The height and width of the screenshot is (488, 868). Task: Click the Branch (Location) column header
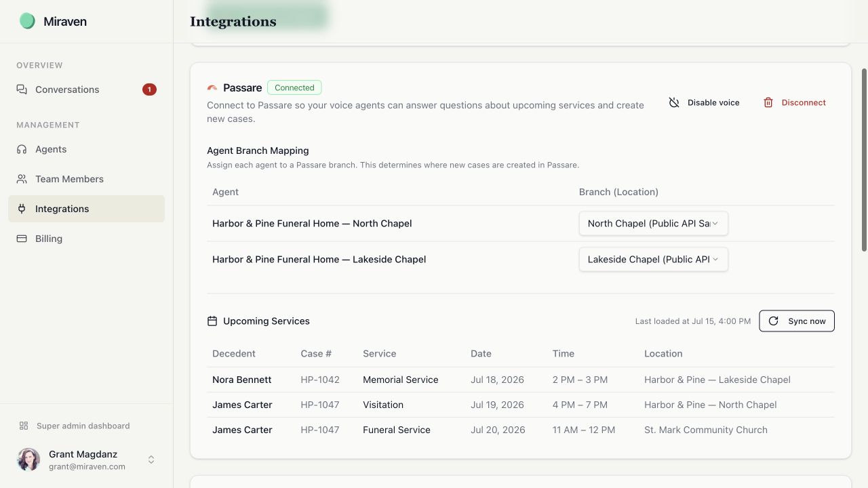(x=618, y=192)
